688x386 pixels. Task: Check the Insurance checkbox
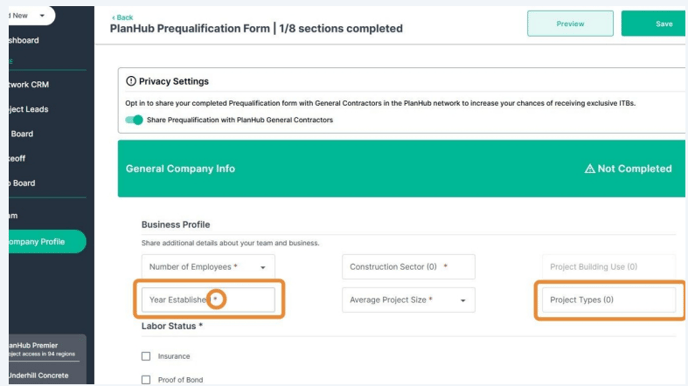[146, 356]
